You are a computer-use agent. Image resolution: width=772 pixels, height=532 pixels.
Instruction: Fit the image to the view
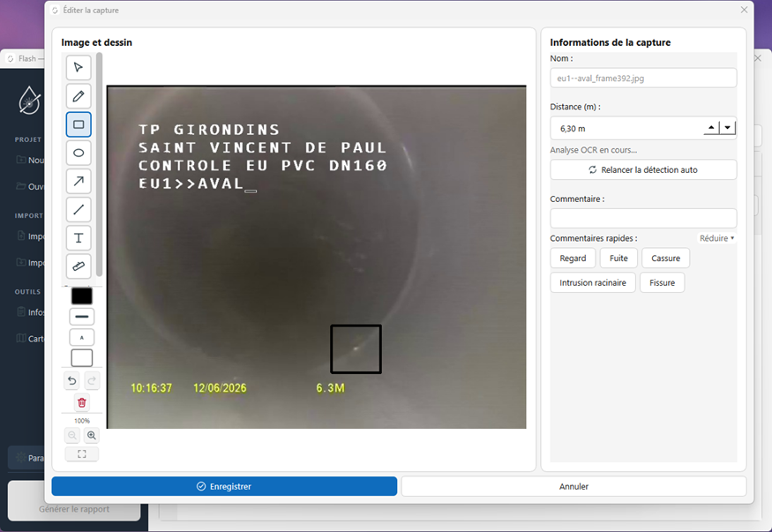click(82, 453)
